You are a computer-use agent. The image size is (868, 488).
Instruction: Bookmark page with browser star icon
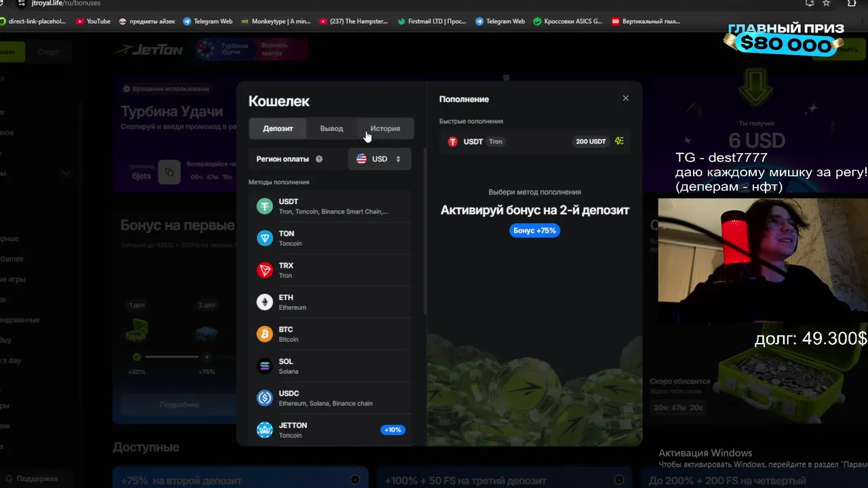[x=826, y=3]
